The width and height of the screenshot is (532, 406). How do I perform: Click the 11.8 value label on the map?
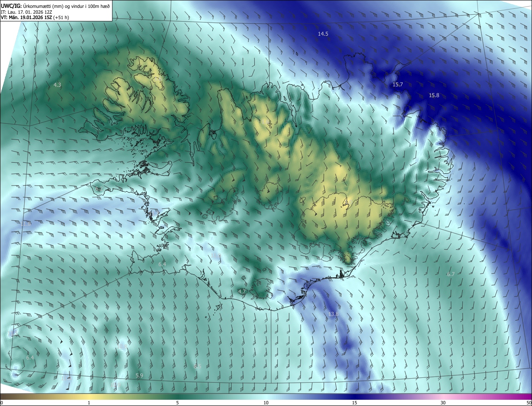click(x=26, y=224)
